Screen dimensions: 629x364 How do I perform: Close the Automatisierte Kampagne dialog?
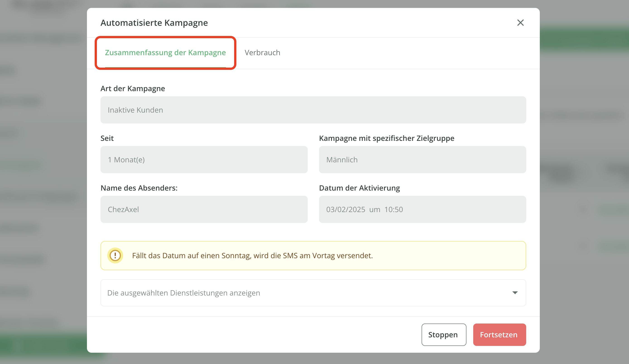520,23
